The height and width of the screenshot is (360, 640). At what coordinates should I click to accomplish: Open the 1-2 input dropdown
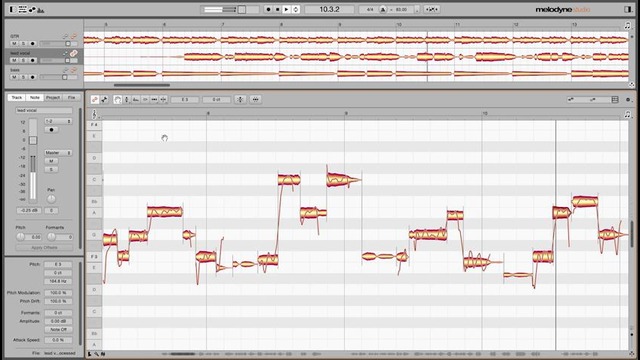pos(58,121)
